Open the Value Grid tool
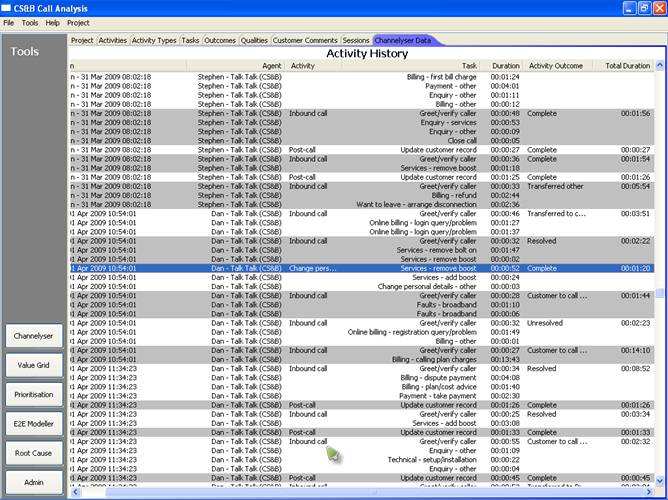668x500 pixels. coord(33,366)
